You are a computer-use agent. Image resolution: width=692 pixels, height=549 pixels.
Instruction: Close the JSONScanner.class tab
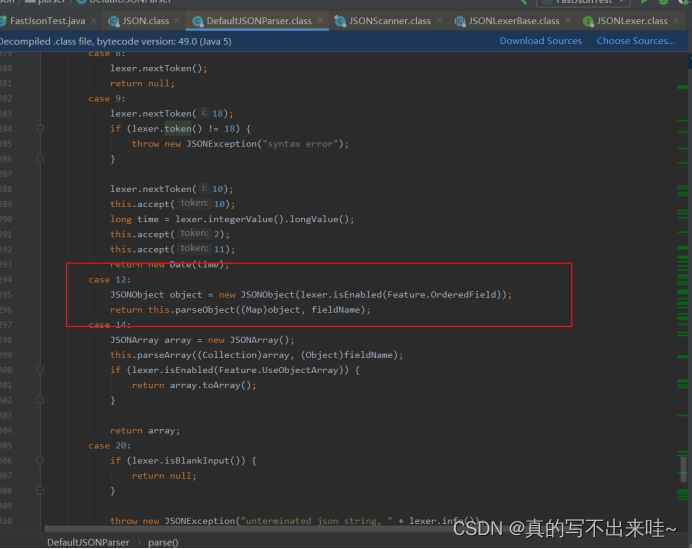pyautogui.click(x=439, y=21)
